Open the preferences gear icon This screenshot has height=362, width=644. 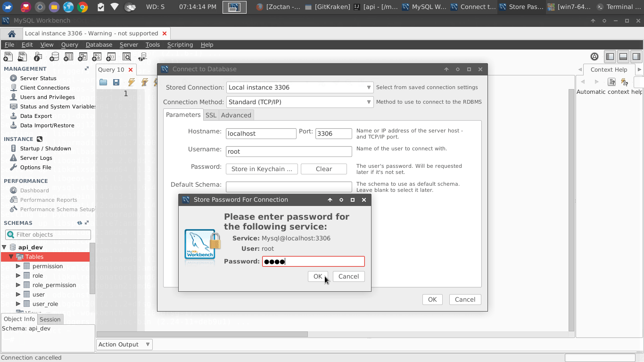click(x=594, y=57)
